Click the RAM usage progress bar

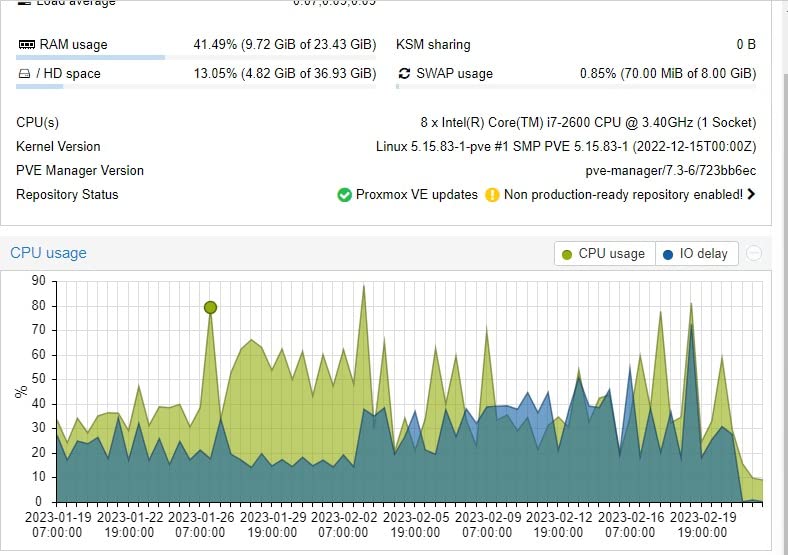(x=196, y=58)
